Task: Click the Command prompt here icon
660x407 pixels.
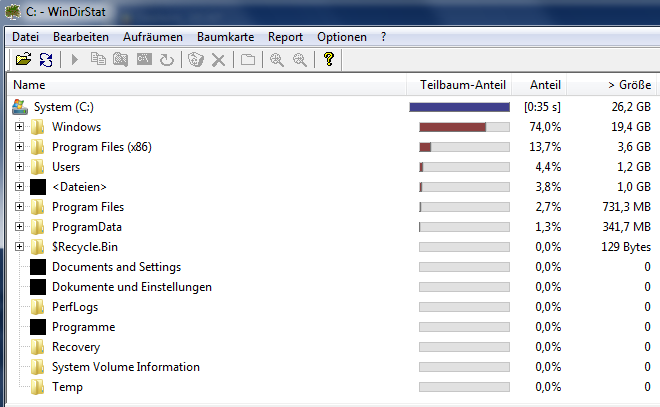Action: [144, 59]
